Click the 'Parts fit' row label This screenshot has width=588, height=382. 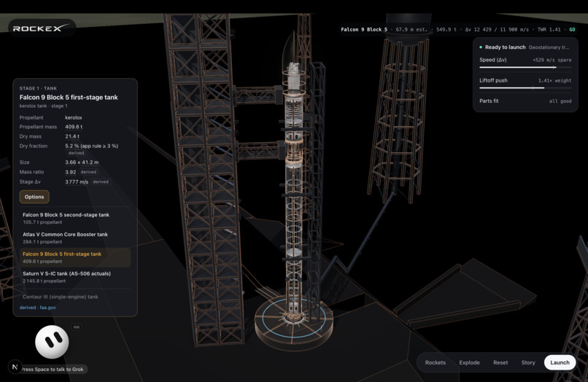pos(489,101)
